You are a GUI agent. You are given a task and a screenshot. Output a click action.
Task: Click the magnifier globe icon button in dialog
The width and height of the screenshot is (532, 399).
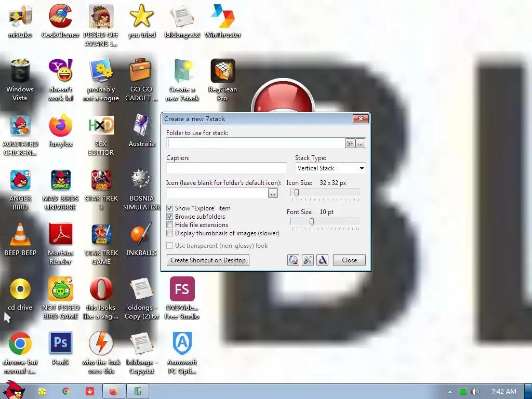293,260
